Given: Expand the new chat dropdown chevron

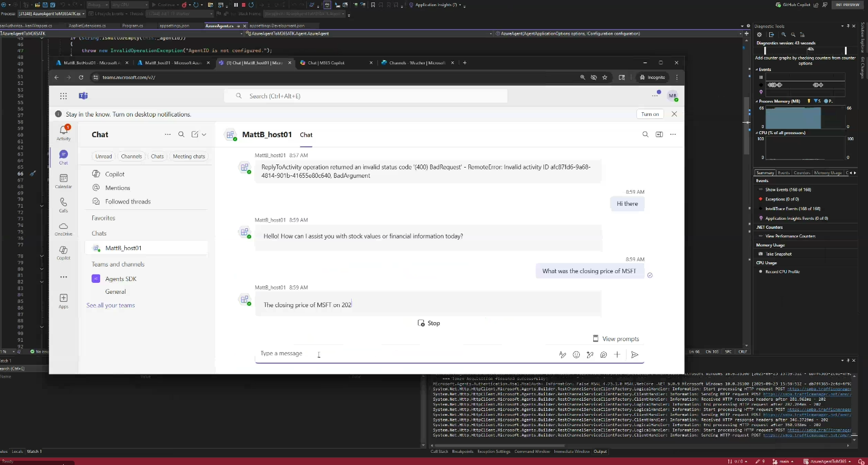Looking at the screenshot, I should (x=204, y=135).
